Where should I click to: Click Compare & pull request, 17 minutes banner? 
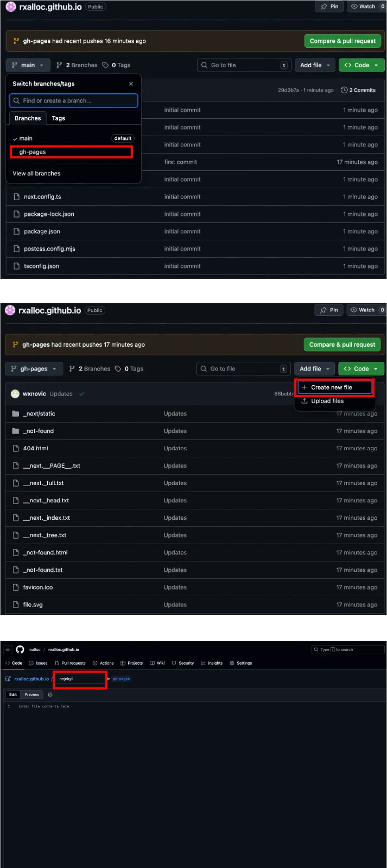click(x=342, y=344)
